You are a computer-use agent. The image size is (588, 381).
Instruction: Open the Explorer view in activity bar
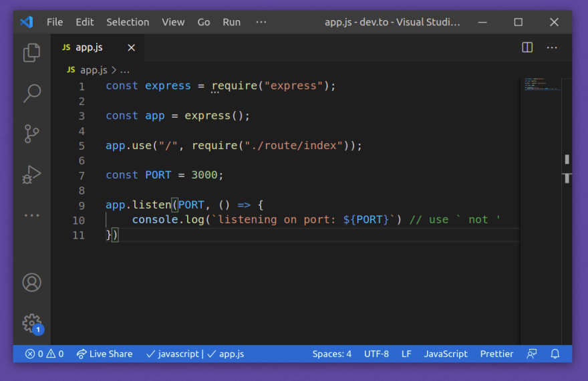click(31, 53)
